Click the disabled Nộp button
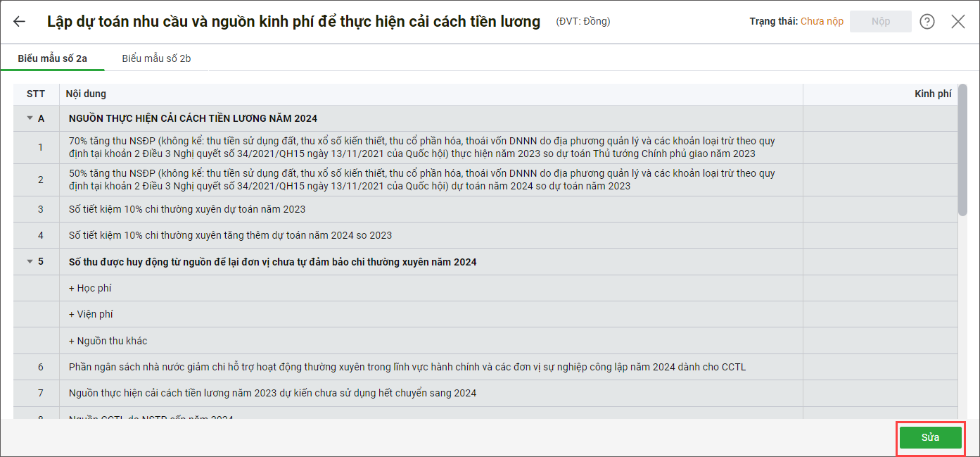980x457 pixels. tap(880, 22)
